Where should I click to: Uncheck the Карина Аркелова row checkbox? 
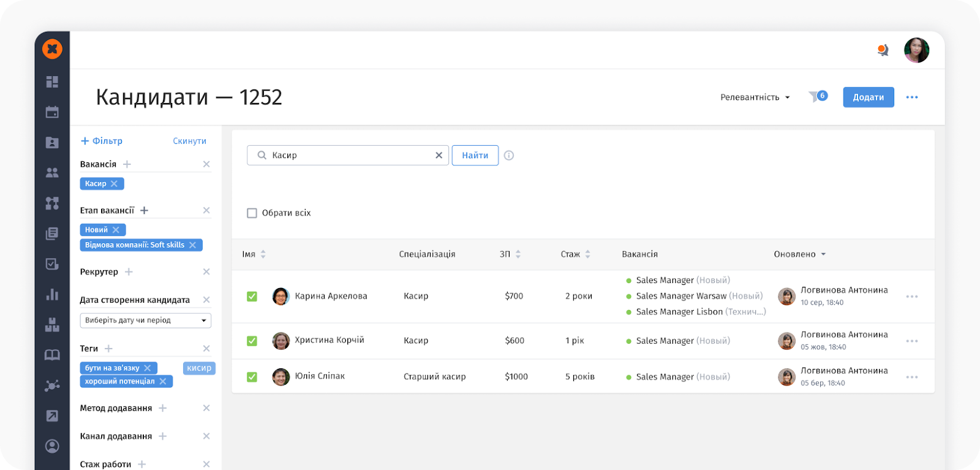252,297
